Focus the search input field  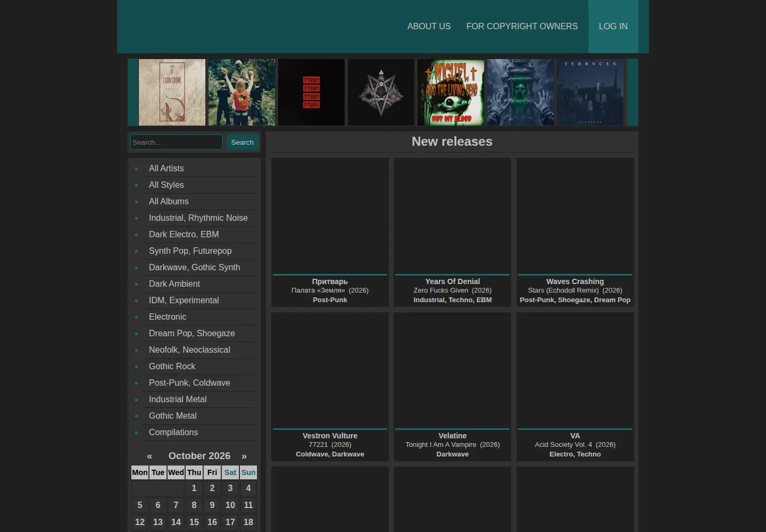[176, 142]
